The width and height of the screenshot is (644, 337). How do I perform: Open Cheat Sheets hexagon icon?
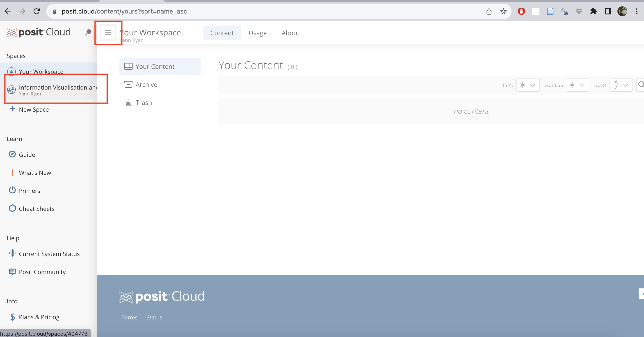coord(12,208)
